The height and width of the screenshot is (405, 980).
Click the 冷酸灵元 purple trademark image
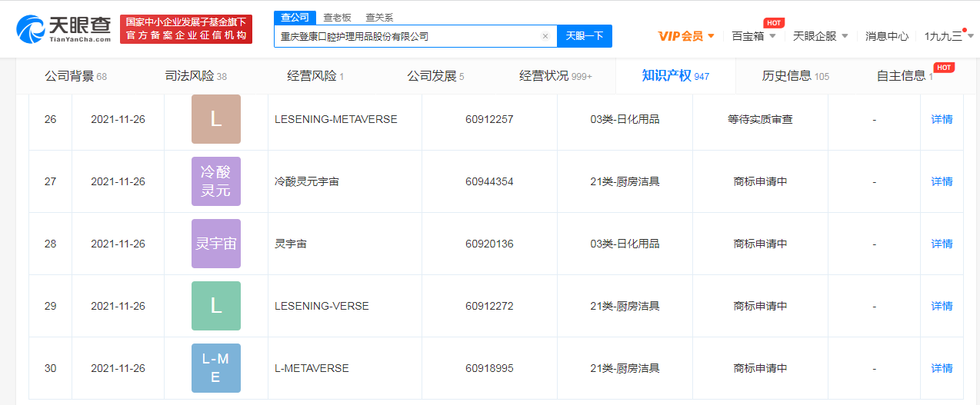[215, 181]
